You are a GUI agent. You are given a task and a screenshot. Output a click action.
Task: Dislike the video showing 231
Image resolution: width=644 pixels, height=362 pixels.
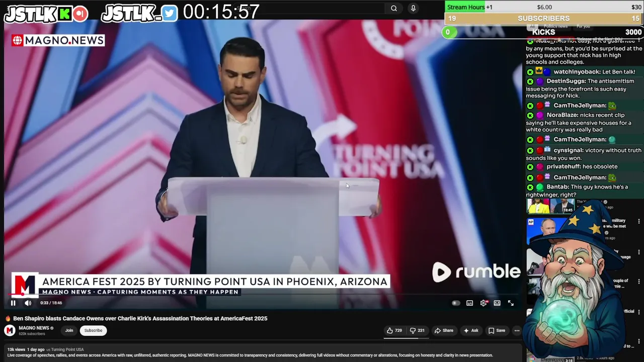pos(417,330)
